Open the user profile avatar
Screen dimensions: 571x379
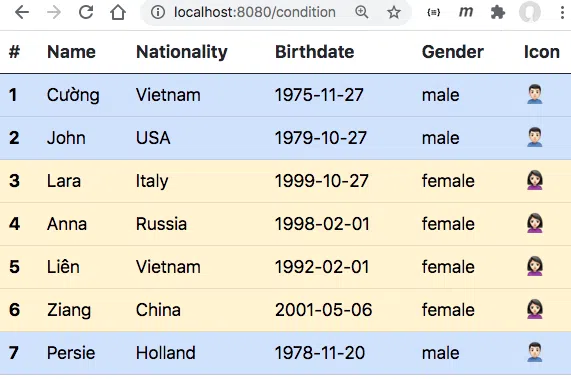[530, 12]
